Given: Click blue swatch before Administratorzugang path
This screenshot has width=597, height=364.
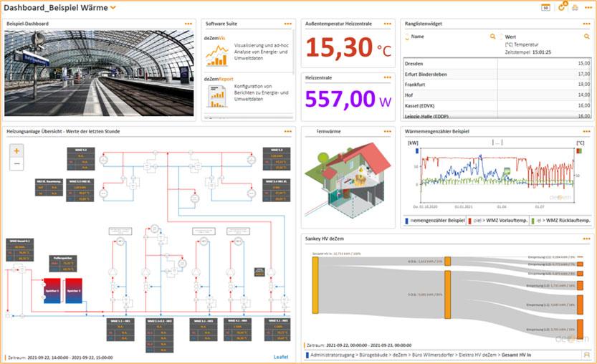Looking at the screenshot, I should click(307, 355).
